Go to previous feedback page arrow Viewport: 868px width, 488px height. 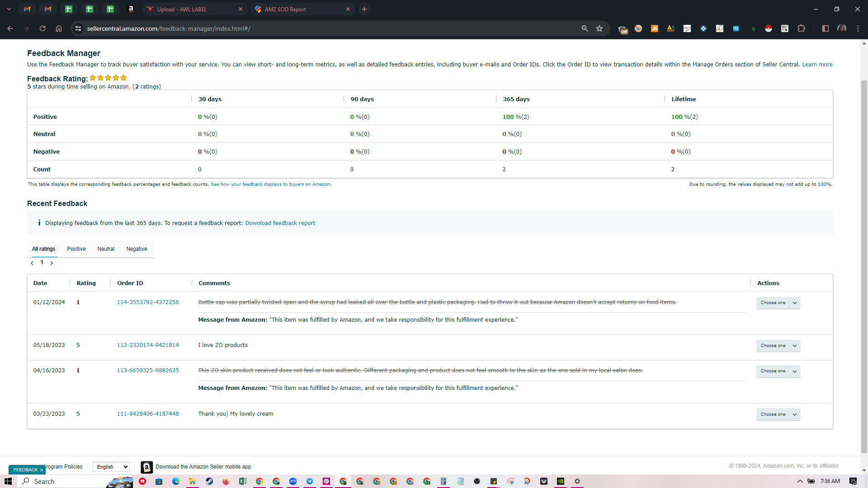coord(32,263)
